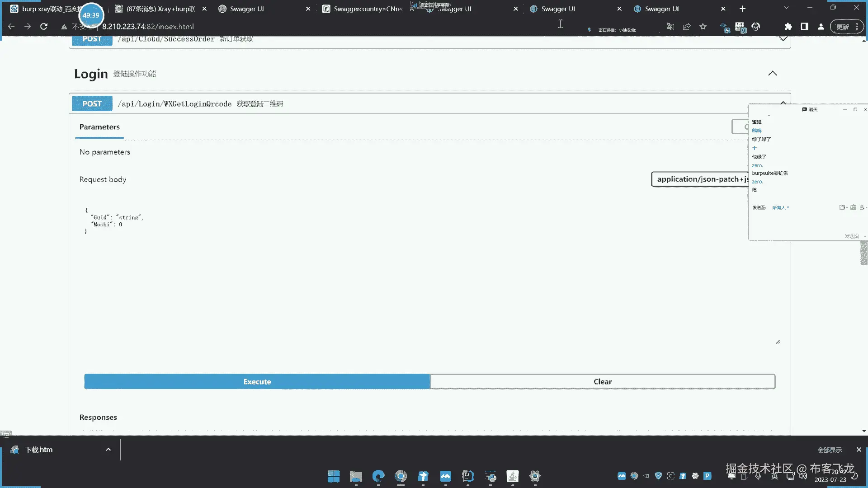Switch to the Xray+burp CSDN tab

click(158, 9)
